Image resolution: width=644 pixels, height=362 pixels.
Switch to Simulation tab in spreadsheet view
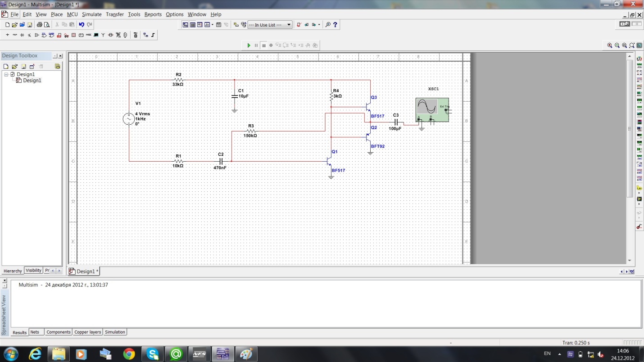click(x=115, y=332)
